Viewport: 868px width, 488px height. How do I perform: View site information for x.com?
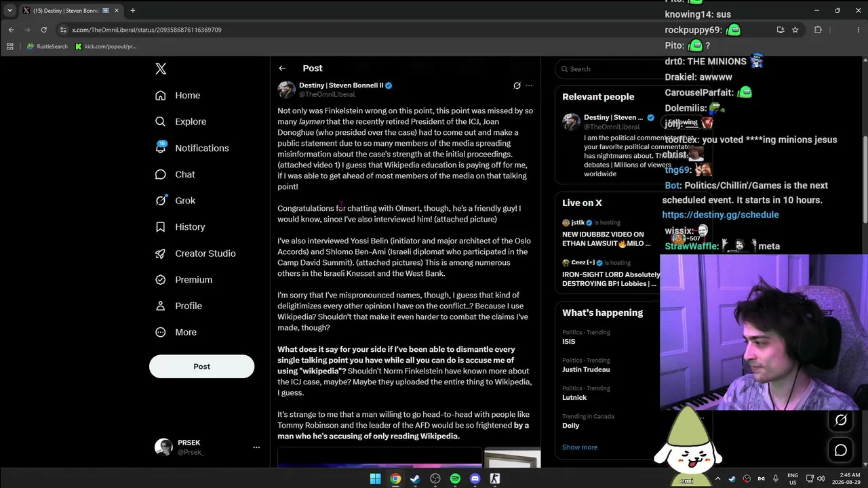tap(63, 30)
